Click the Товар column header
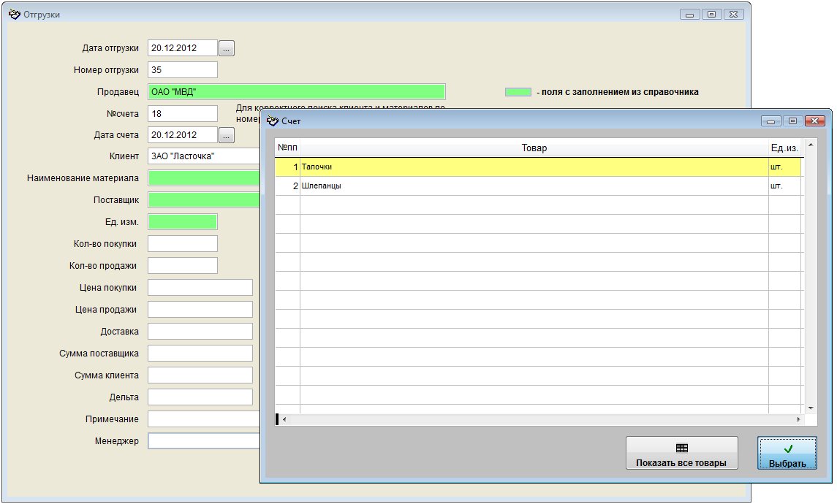Image resolution: width=837 pixels, height=504 pixels. (x=534, y=148)
